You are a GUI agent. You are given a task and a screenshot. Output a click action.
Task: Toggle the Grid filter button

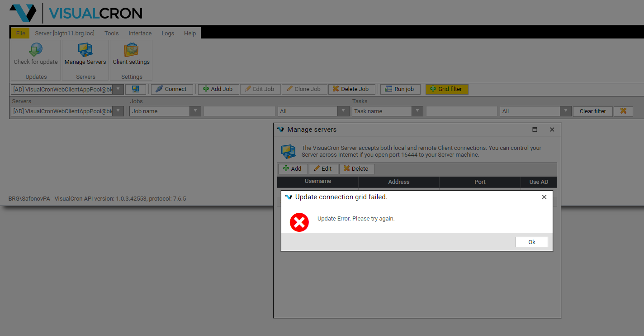(x=447, y=89)
